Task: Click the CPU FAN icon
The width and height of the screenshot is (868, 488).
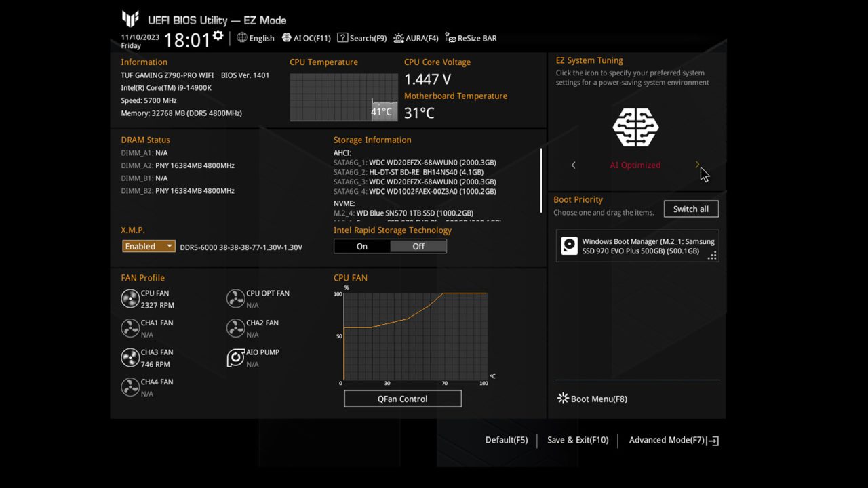Action: click(x=130, y=299)
